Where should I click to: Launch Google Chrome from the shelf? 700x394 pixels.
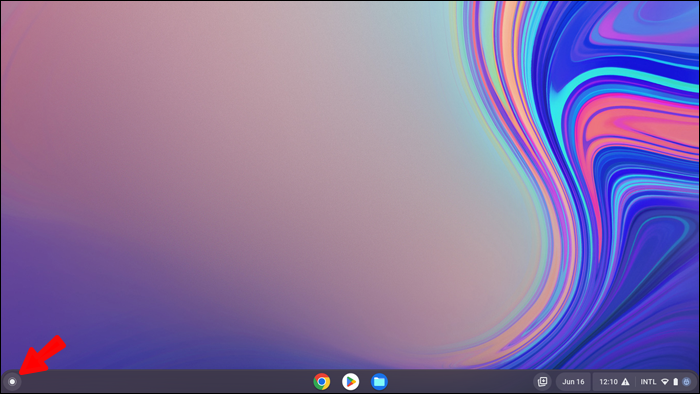coord(321,382)
